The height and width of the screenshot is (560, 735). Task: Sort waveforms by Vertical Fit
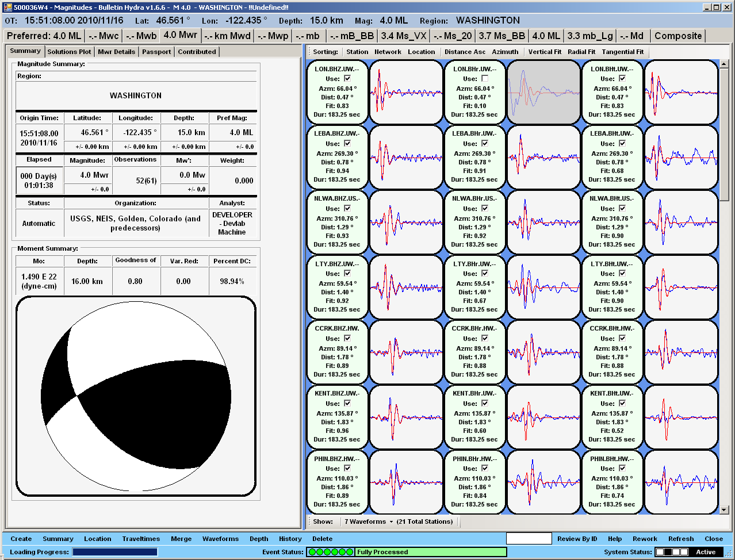[545, 52]
